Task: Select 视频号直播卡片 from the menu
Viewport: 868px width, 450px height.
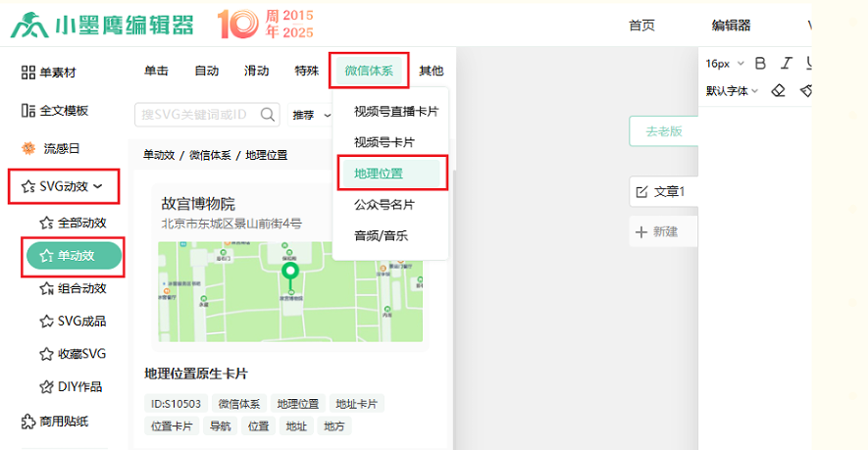Action: pyautogui.click(x=395, y=111)
